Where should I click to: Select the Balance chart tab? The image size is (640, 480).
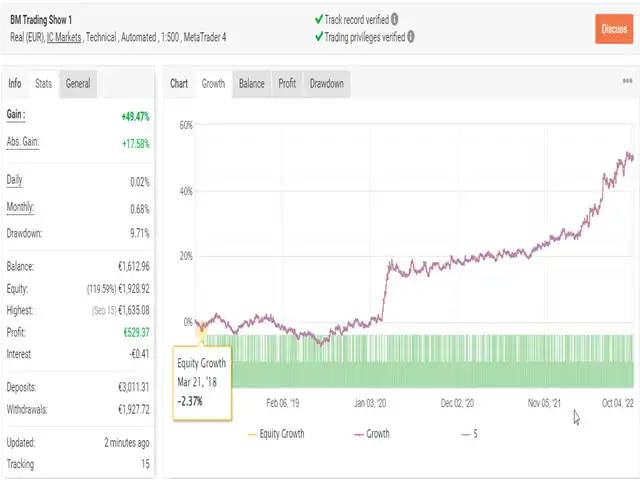251,84
